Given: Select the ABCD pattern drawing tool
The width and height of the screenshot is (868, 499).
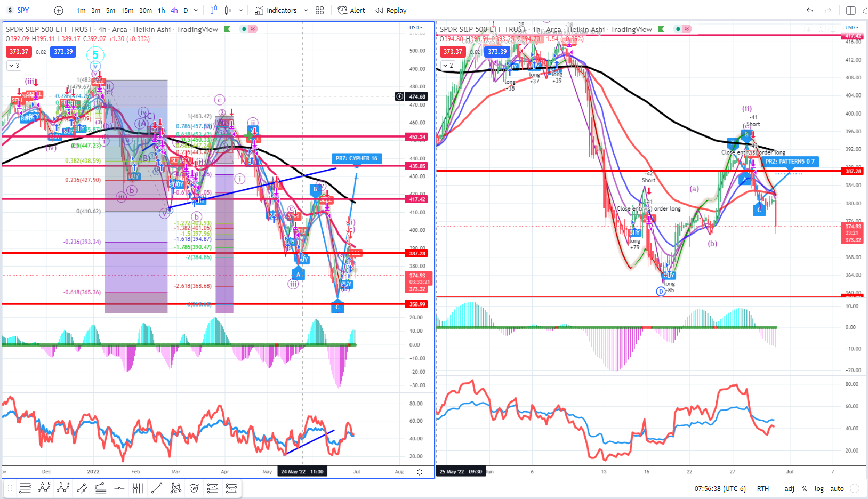Looking at the screenshot, I should point(44,488).
